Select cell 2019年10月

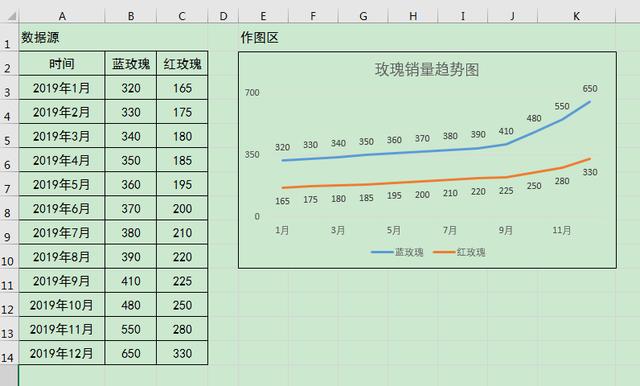pyautogui.click(x=62, y=304)
